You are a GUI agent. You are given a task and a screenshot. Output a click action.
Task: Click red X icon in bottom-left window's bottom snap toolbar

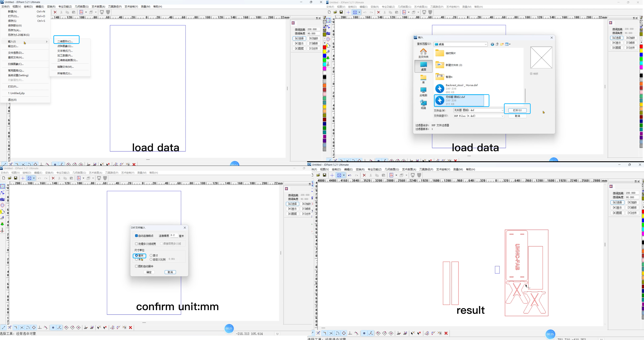coord(130,327)
